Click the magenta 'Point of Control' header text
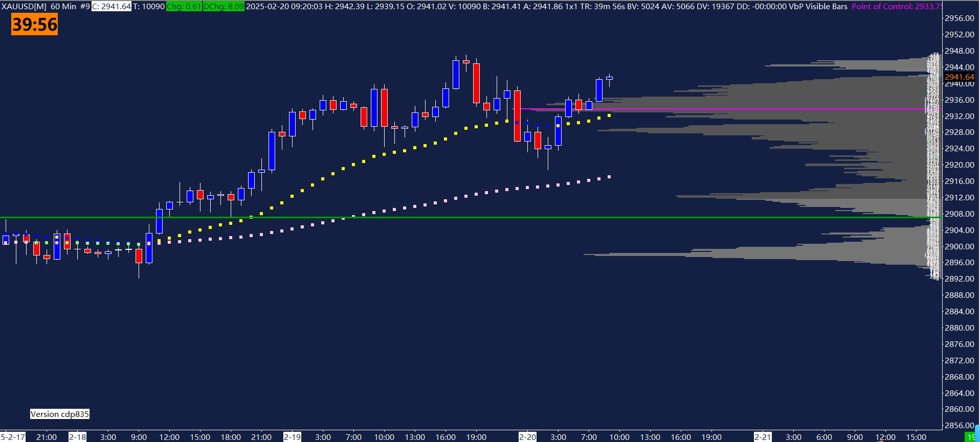This screenshot has width=980, height=442. pyautogui.click(x=897, y=7)
